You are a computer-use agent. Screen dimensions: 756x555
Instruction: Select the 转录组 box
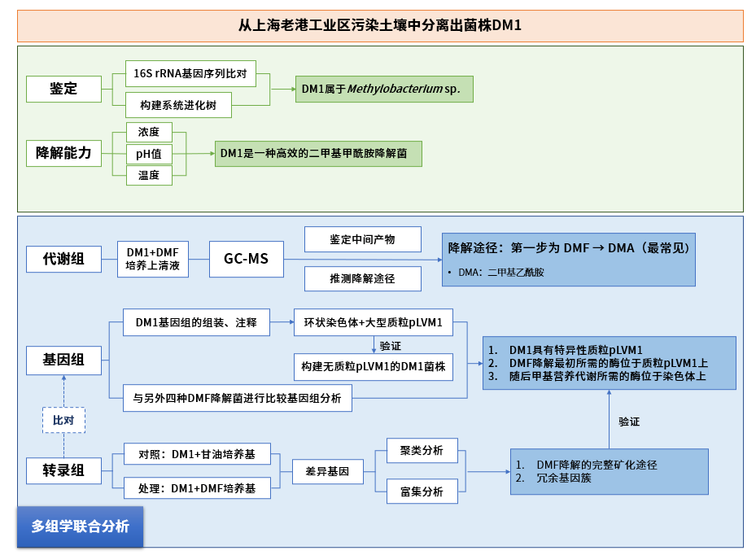tap(63, 470)
